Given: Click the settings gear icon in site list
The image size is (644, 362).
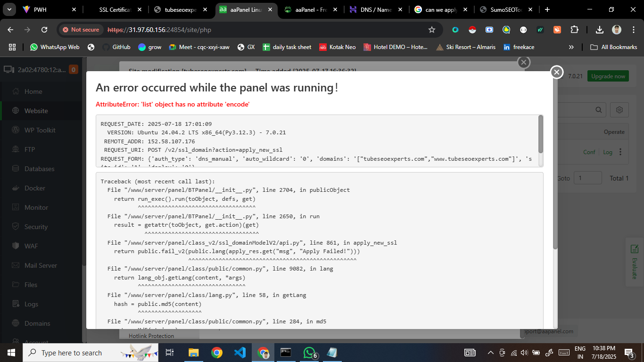Looking at the screenshot, I should point(619,110).
